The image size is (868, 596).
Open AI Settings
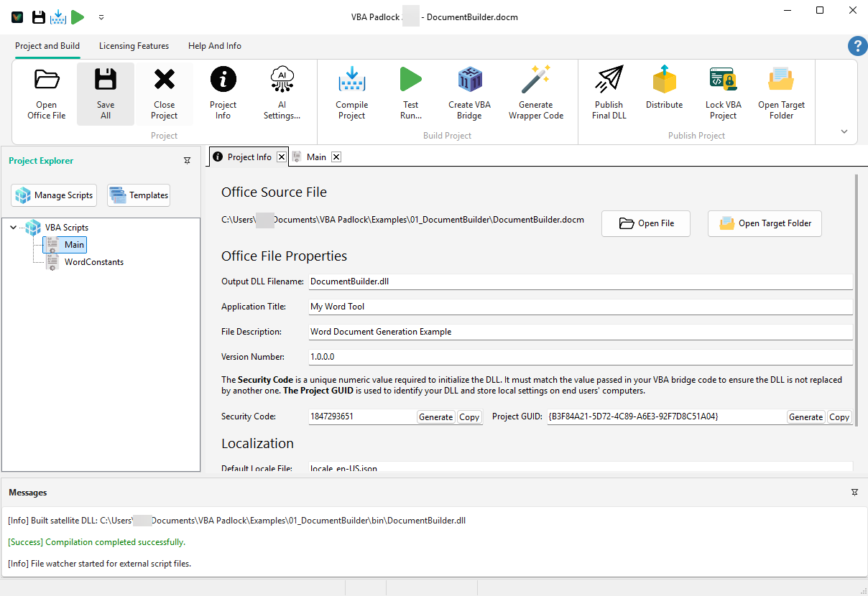pyautogui.click(x=282, y=92)
